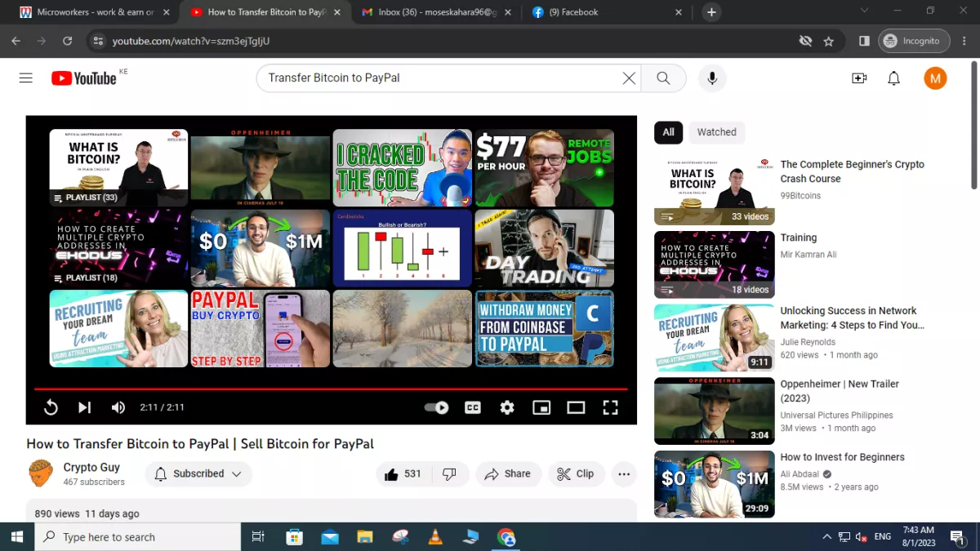The image size is (980, 551).
Task: Start voice search with the microphone
Action: [x=712, y=78]
